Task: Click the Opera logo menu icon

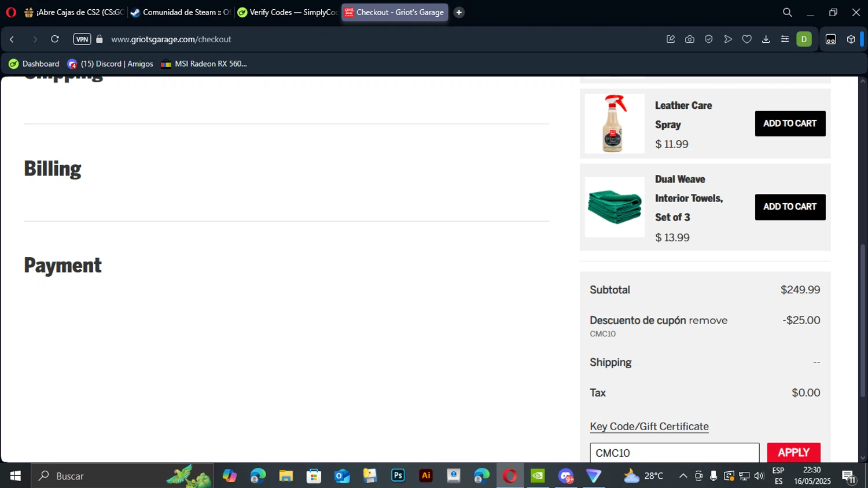Action: pyautogui.click(x=11, y=12)
